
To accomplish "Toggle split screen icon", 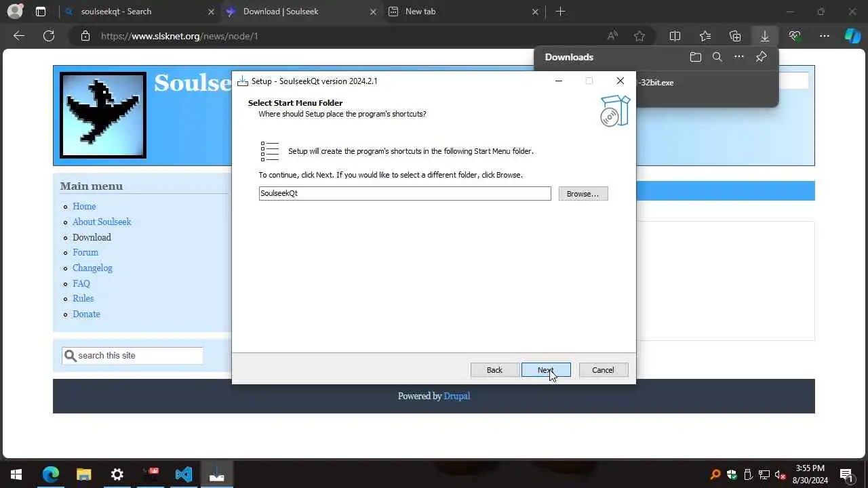I will tap(675, 36).
